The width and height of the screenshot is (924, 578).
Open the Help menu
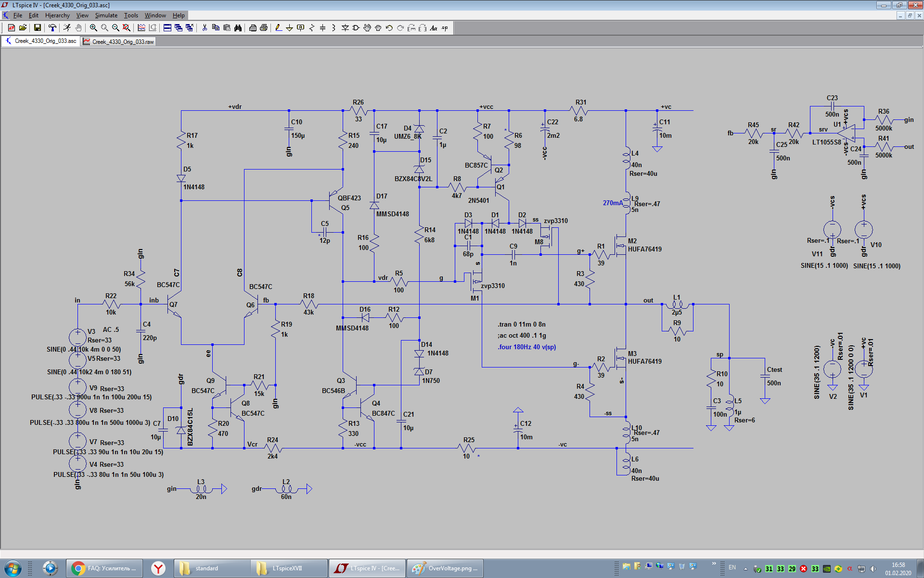click(179, 15)
